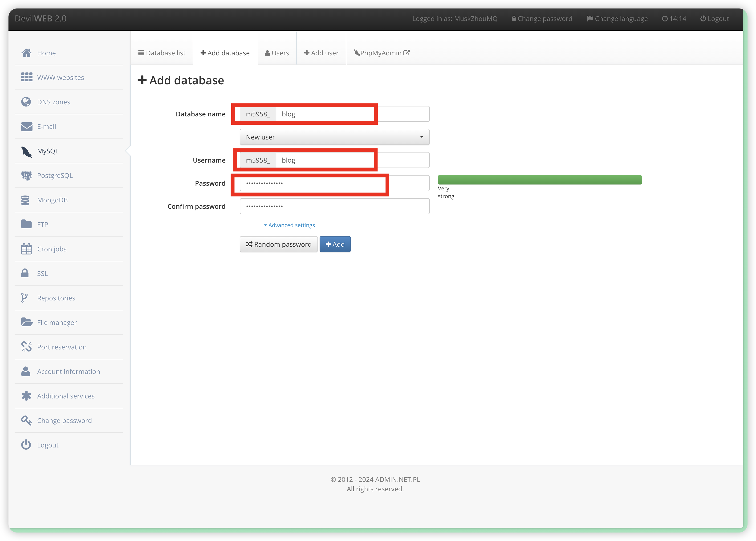Click Additional services asterisk icon
Viewport: 756px width, 541px height.
tap(26, 396)
